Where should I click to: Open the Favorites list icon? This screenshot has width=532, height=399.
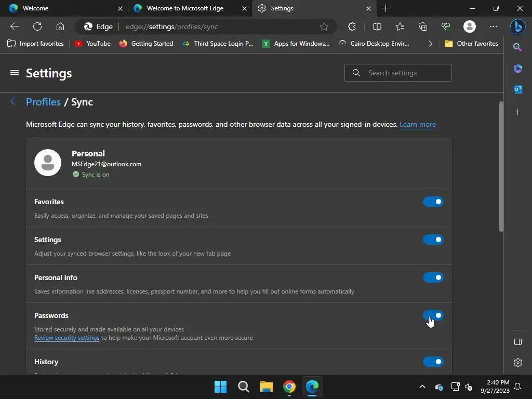pyautogui.click(x=400, y=26)
